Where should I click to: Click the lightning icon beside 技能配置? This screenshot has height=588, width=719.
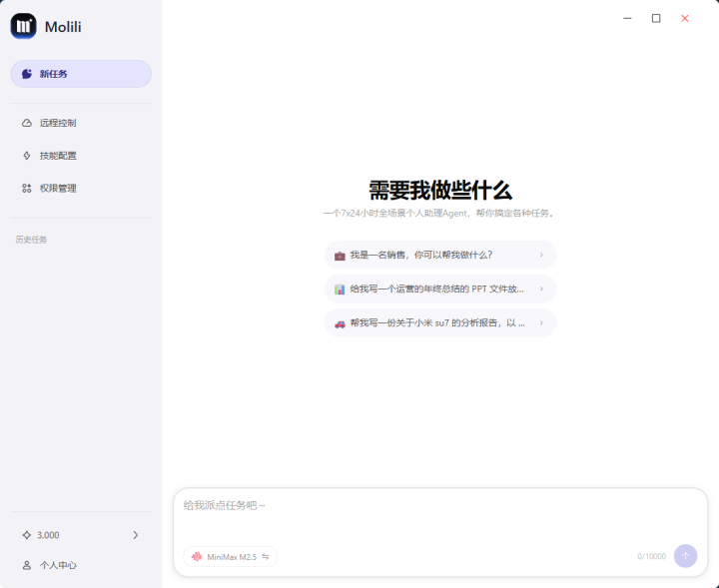(27, 156)
